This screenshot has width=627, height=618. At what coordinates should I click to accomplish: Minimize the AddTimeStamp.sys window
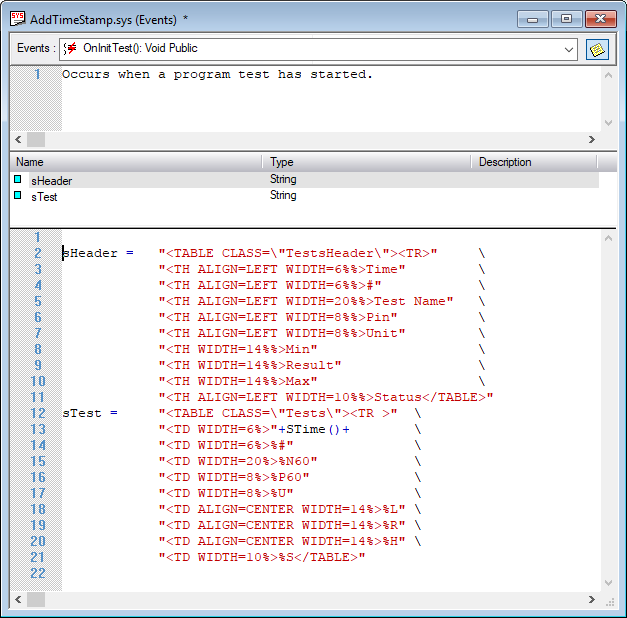[532, 19]
